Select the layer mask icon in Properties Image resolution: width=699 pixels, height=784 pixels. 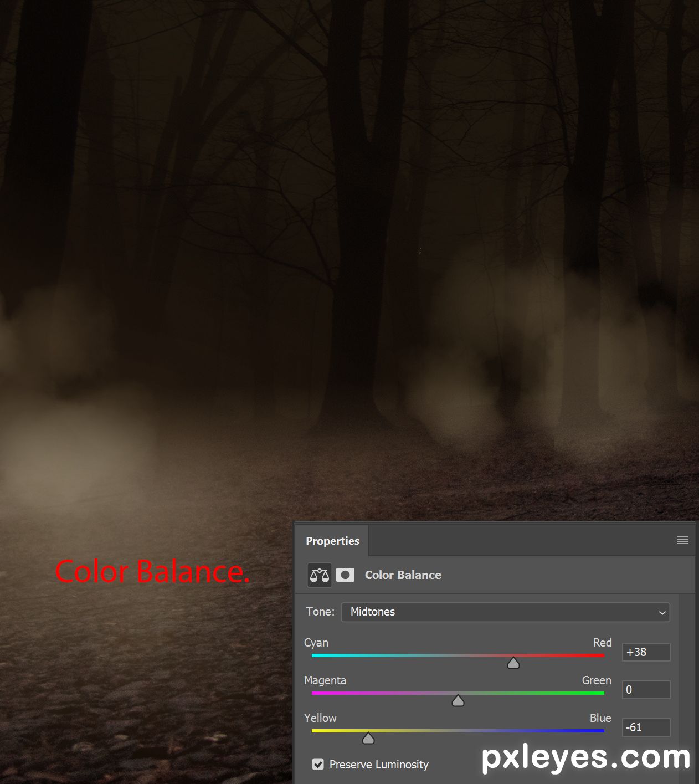pyautogui.click(x=346, y=575)
